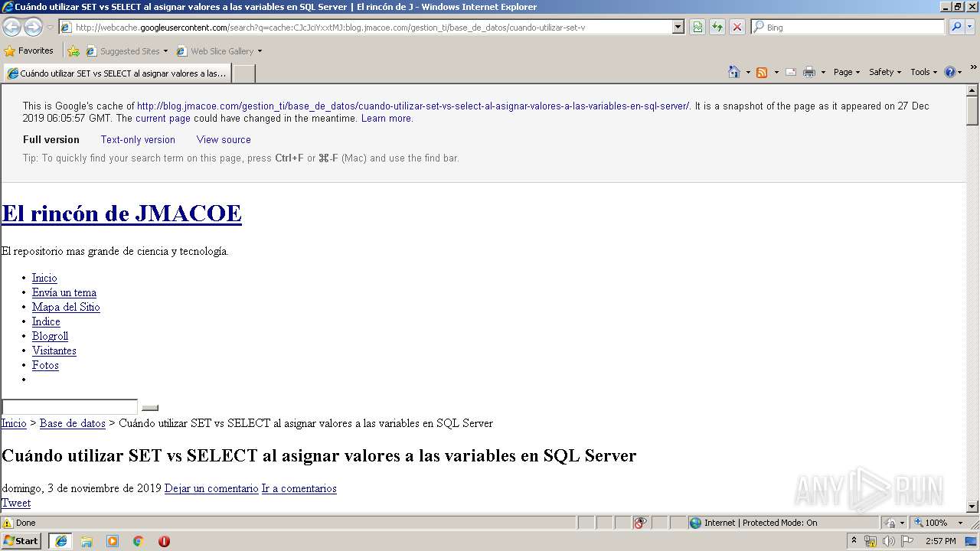Open the Tools menu
Image resolution: width=980 pixels, height=551 pixels.
[x=923, y=72]
